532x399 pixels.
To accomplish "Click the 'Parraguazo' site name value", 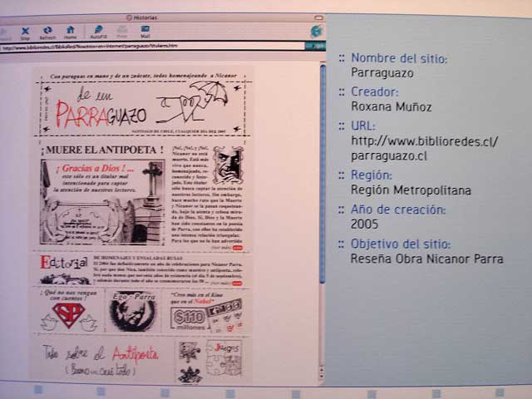I will (382, 72).
